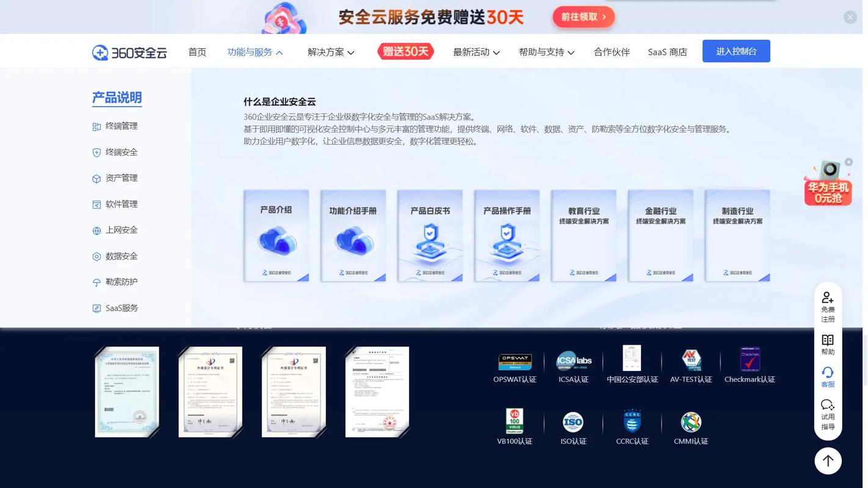Screen dimensions: 868x488
Task: Click the OPSWAT认证 logo
Action: tap(515, 362)
